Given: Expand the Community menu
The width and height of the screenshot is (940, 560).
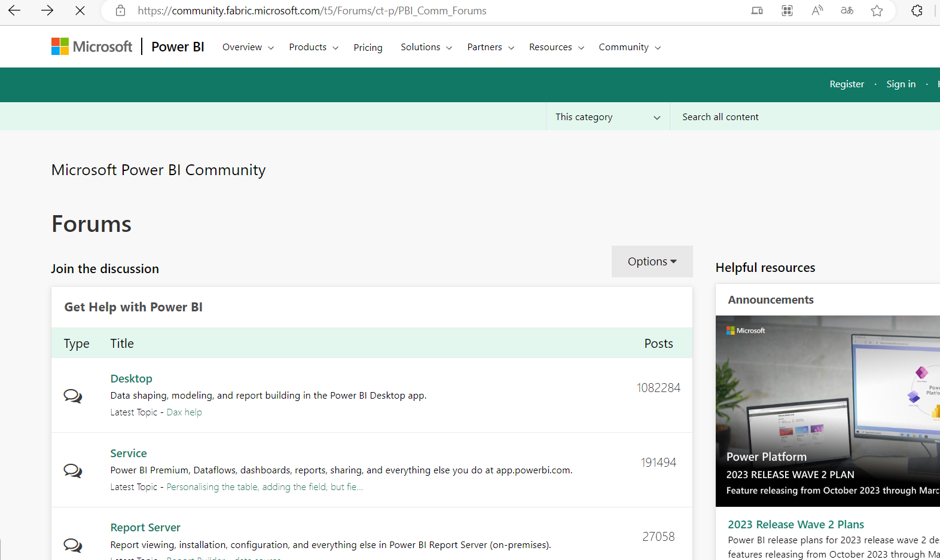Looking at the screenshot, I should pos(630,47).
